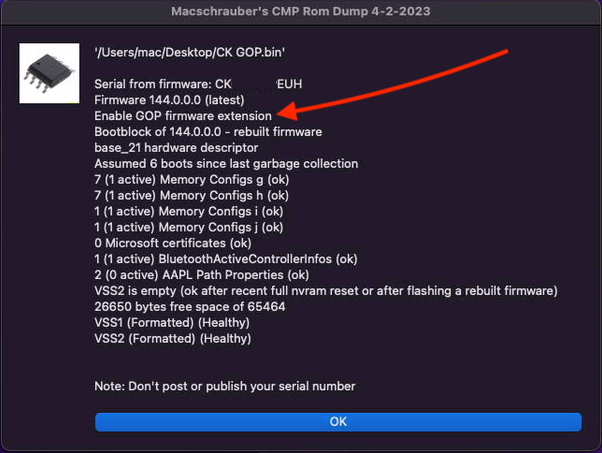The width and height of the screenshot is (602, 453).
Task: Click the Memory Configs j entry
Action: [x=189, y=227]
